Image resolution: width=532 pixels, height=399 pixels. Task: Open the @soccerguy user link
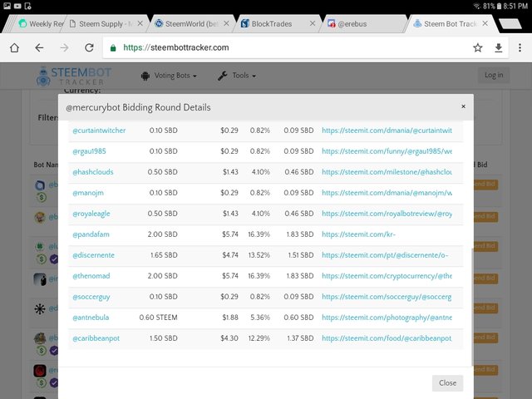coord(91,297)
